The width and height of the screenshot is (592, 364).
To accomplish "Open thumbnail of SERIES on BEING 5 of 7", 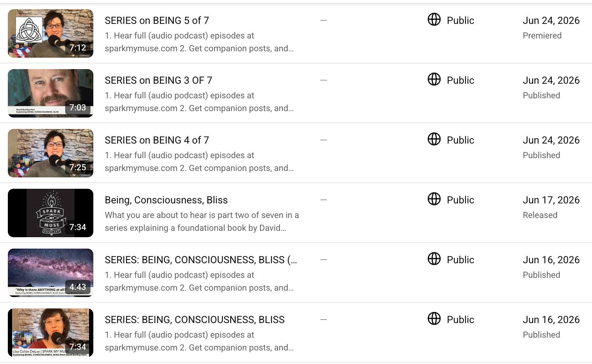I will pyautogui.click(x=51, y=33).
